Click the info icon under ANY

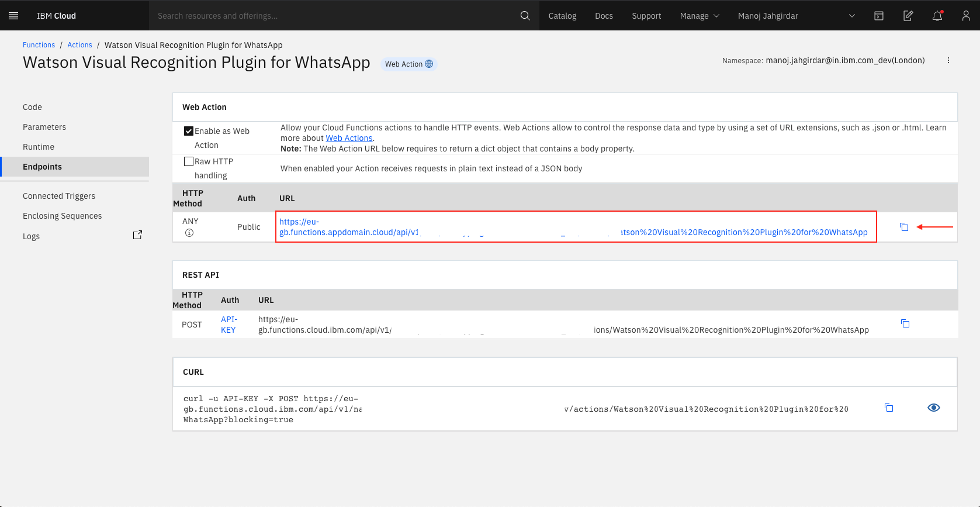189,233
